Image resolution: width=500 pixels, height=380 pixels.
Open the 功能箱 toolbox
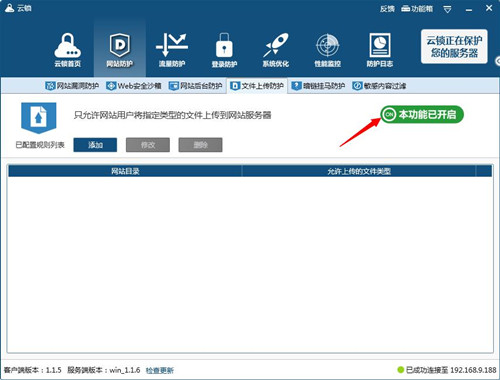(417, 9)
